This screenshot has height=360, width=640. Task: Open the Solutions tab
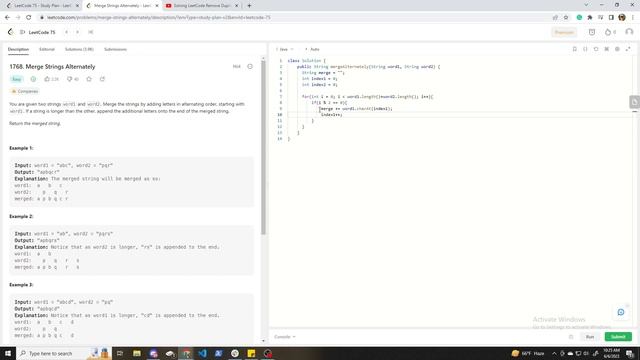79,49
